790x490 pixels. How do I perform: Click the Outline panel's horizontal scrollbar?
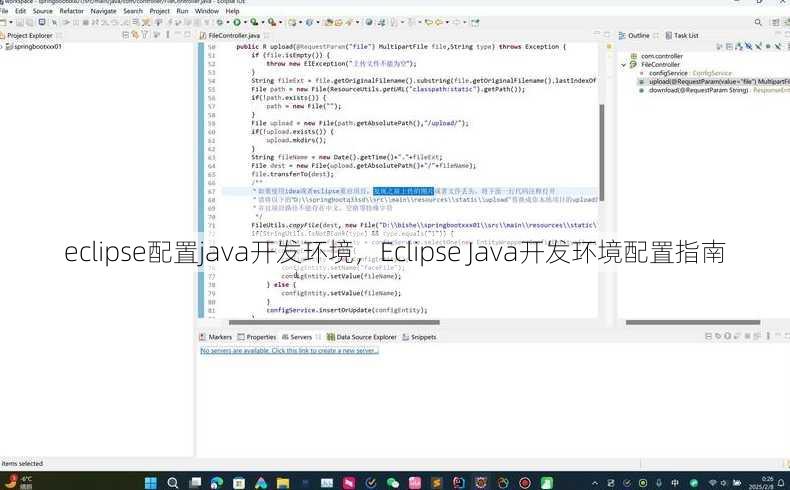click(693, 322)
